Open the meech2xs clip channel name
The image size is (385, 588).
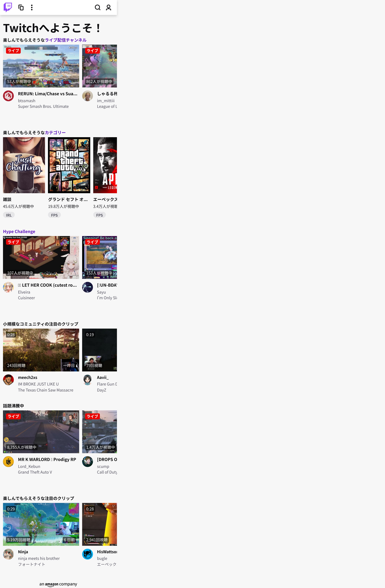click(28, 378)
